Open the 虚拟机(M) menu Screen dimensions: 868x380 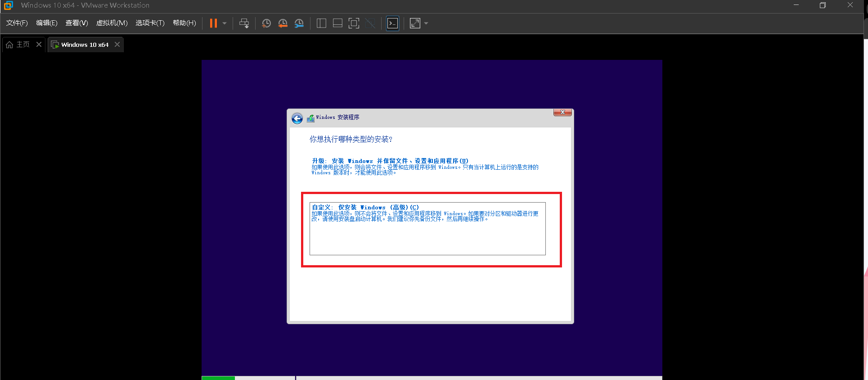pos(112,23)
